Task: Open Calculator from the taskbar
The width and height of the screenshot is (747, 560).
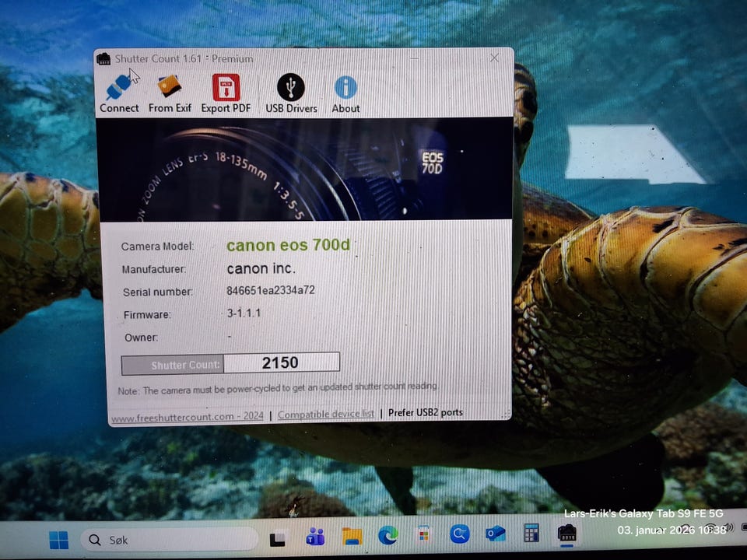Action: 531,533
